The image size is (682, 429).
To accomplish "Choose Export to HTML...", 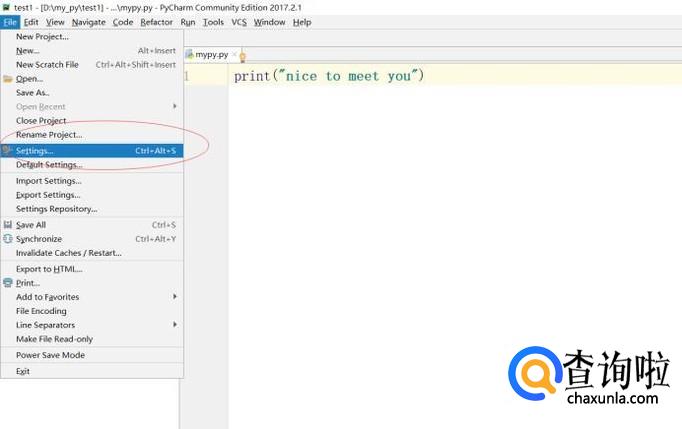I will (92, 269).
